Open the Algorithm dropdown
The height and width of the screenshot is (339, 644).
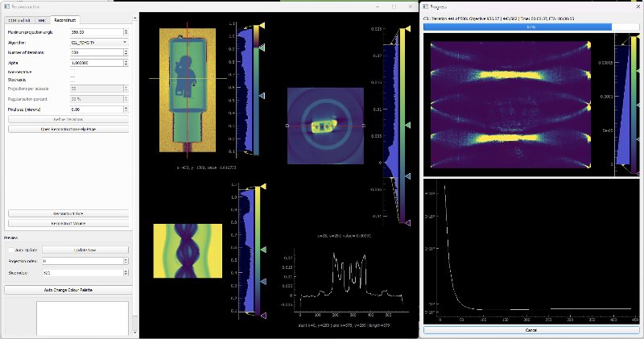(x=99, y=43)
